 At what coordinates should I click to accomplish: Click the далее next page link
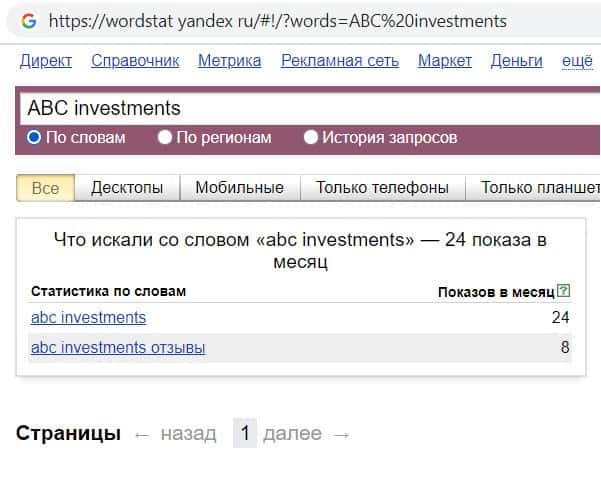click(292, 433)
